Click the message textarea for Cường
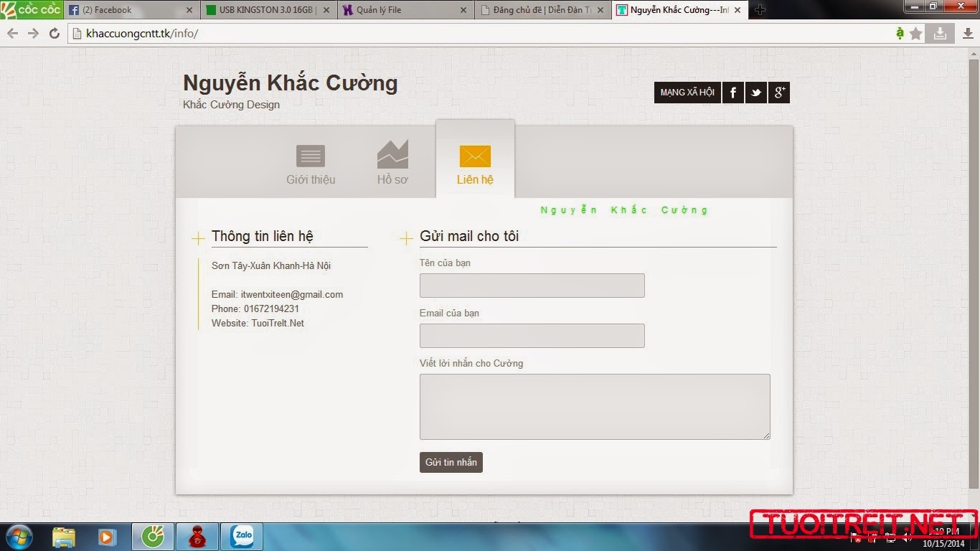The image size is (980, 551). [x=595, y=406]
